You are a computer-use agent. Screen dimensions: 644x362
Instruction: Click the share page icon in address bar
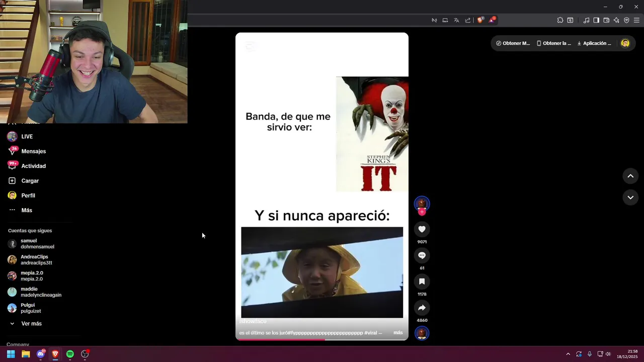tap(468, 20)
